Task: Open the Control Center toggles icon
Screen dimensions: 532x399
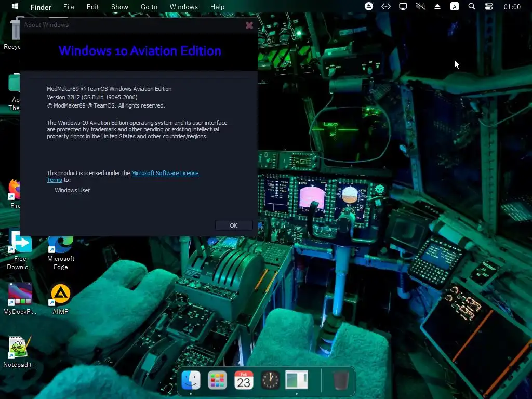Action: click(x=488, y=6)
